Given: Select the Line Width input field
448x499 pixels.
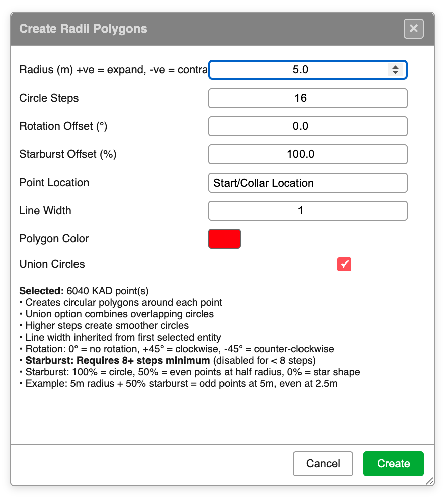Looking at the screenshot, I should coord(308,211).
